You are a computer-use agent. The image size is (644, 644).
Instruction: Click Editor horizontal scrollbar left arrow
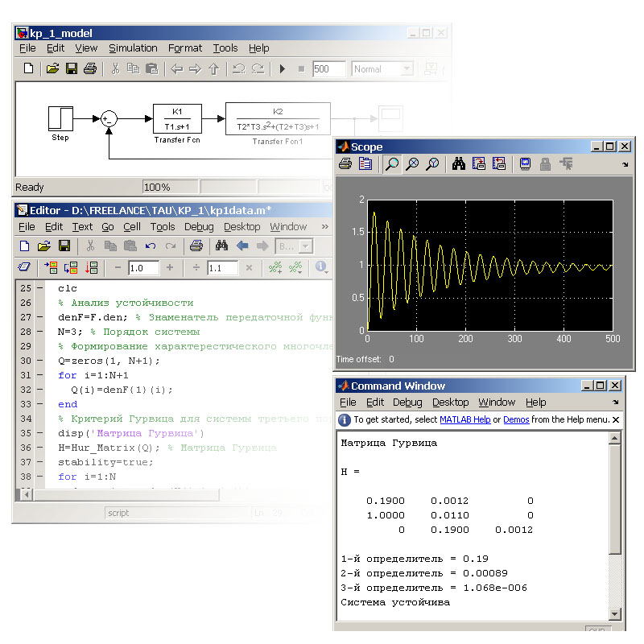point(27,494)
